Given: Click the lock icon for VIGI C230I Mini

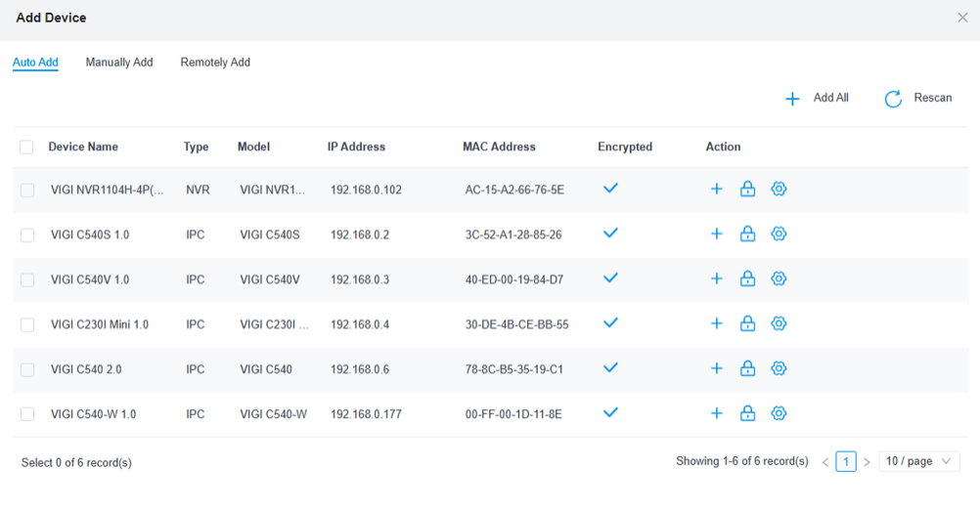Looking at the screenshot, I should point(747,324).
